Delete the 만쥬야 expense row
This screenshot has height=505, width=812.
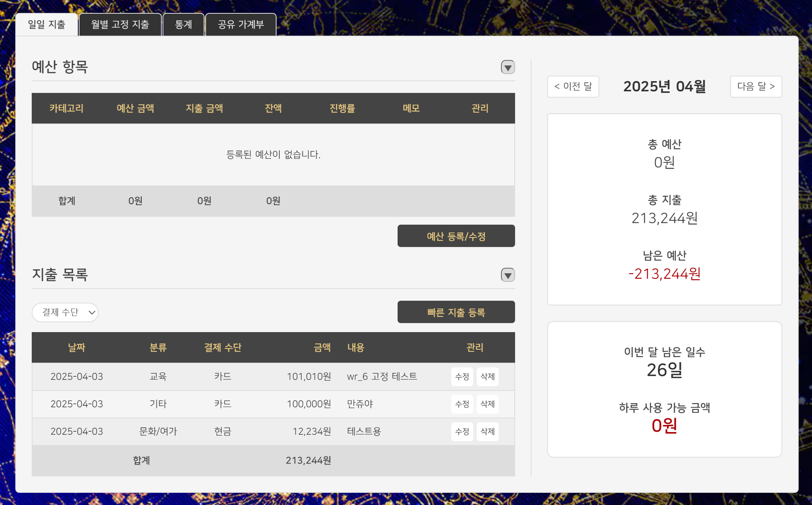487,404
